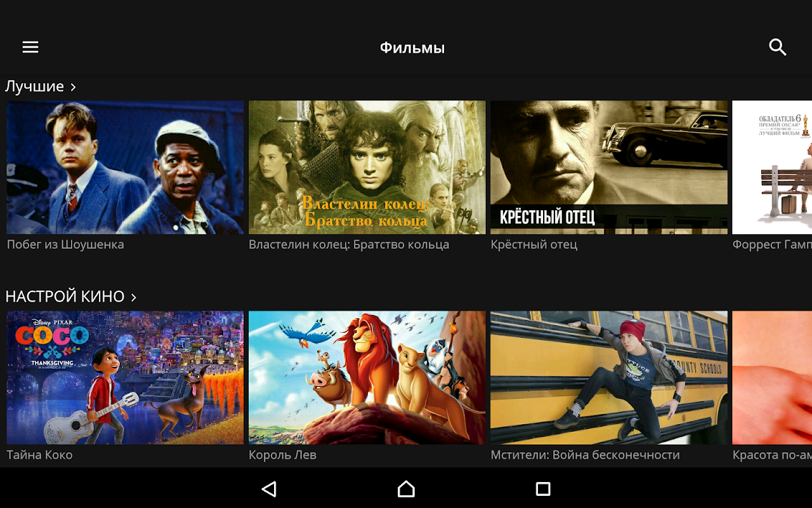Open the НАСТРОЙ КИНО category heading
This screenshot has height=508, width=812.
[x=65, y=297]
